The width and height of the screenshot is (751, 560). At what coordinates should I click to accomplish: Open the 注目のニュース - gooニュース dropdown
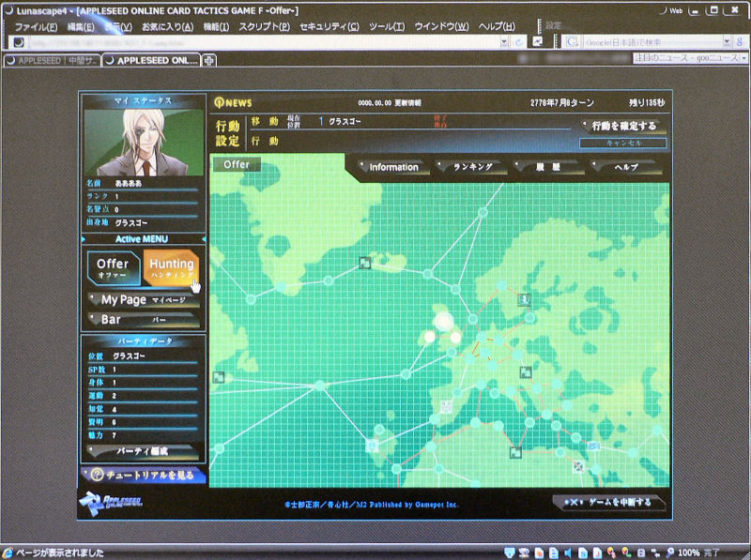pos(744,58)
